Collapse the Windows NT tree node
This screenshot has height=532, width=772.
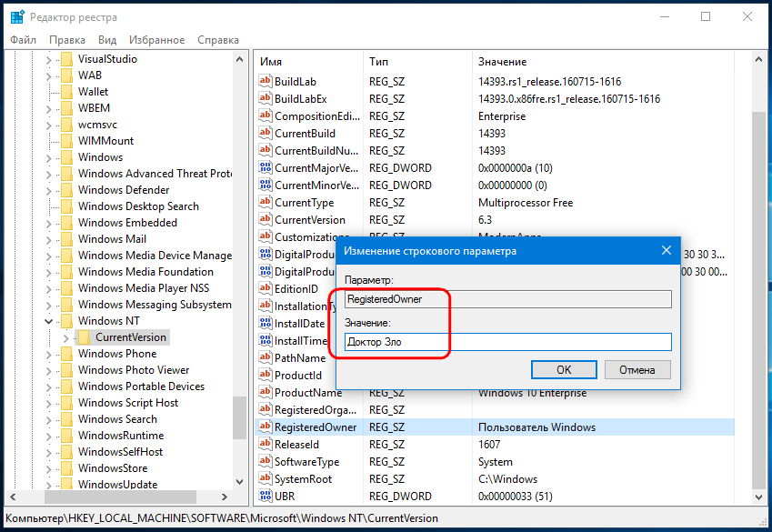point(49,321)
